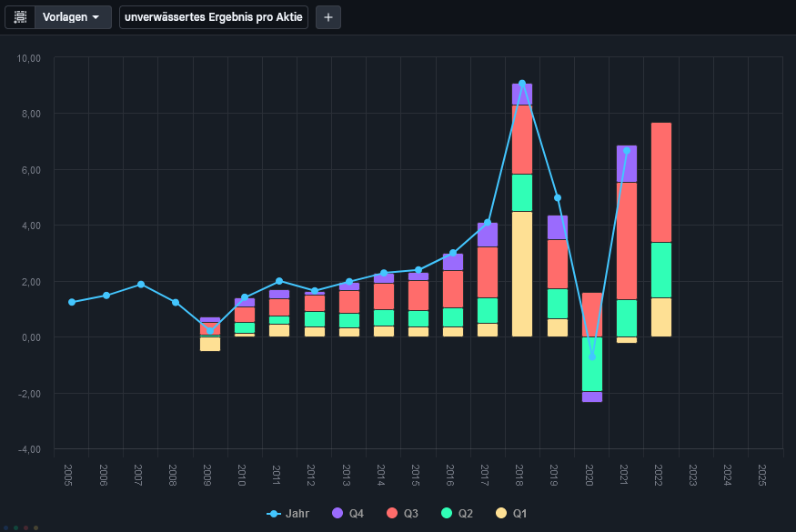
Task: Select the negative 2020 Jahr data point
Action: tap(591, 356)
